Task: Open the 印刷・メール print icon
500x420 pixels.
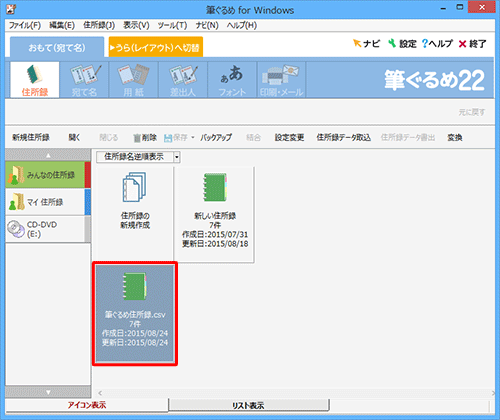Action: [281, 80]
